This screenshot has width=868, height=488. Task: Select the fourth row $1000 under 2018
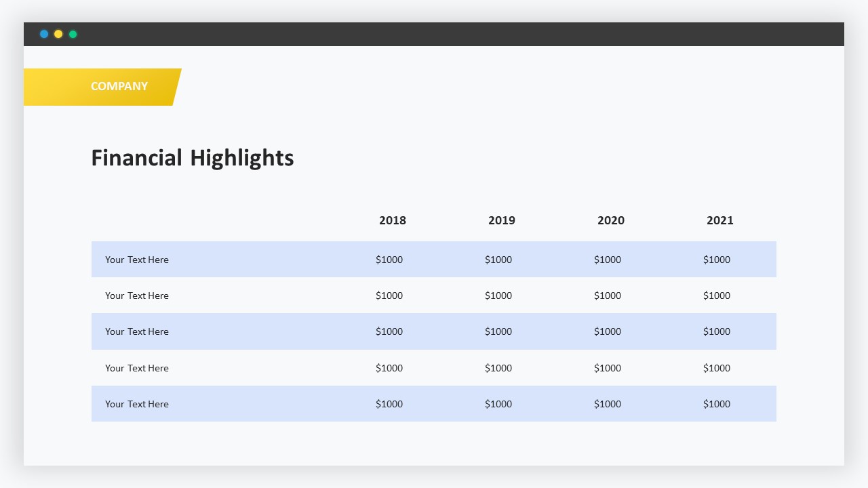389,368
